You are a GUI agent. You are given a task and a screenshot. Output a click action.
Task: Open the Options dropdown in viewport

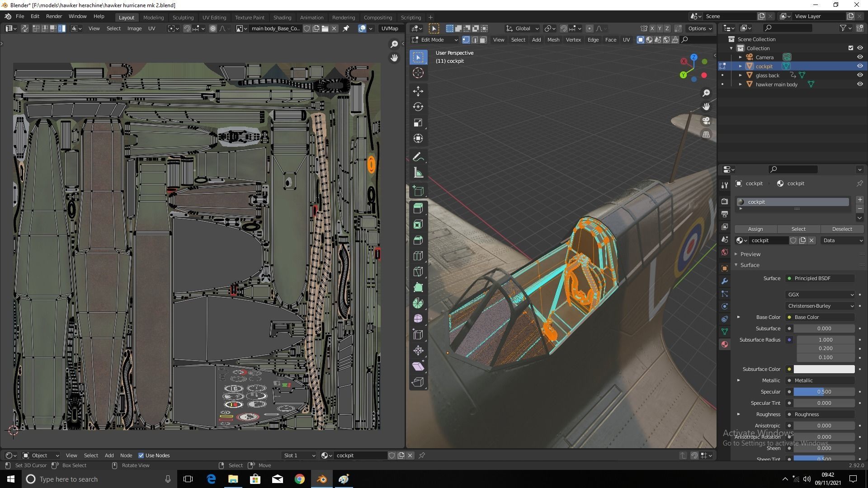click(700, 28)
